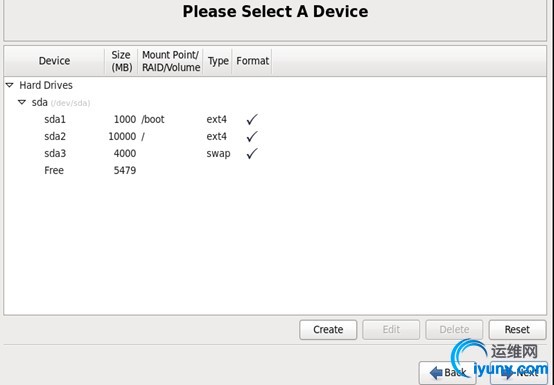Sort by Size (MB) column header
This screenshot has width=554, height=385.
[x=121, y=61]
